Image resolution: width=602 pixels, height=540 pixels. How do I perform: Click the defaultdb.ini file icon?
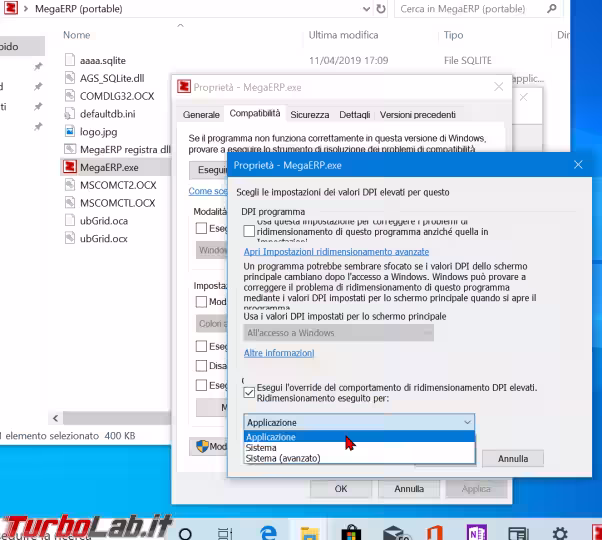click(69, 114)
